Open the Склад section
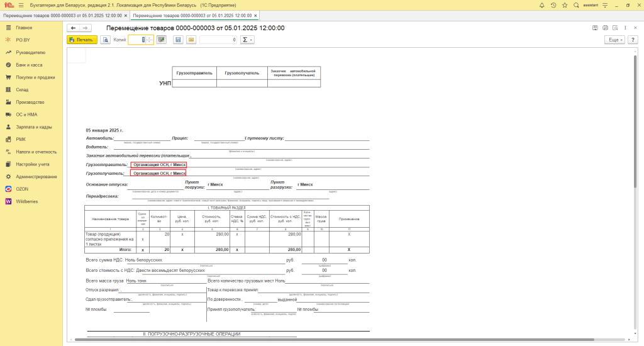The width and height of the screenshot is (644, 346). (22, 89)
